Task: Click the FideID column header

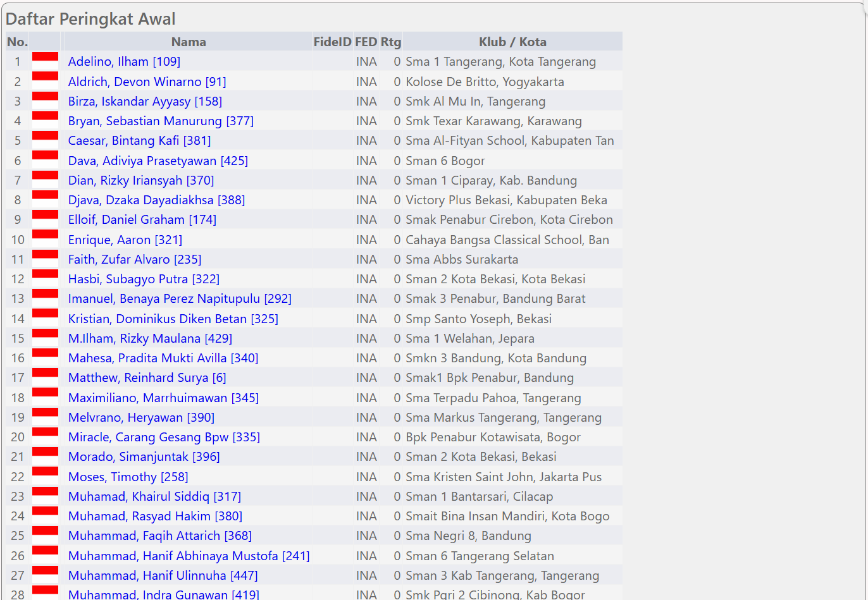Action: [x=332, y=42]
